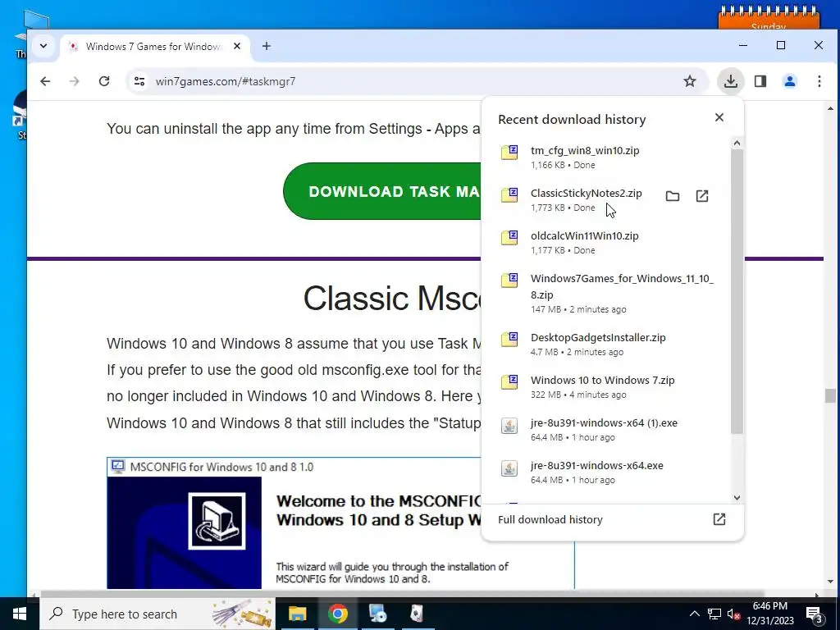840x630 pixels.
Task: Click the taskbar search box
Action: pyautogui.click(x=157, y=614)
